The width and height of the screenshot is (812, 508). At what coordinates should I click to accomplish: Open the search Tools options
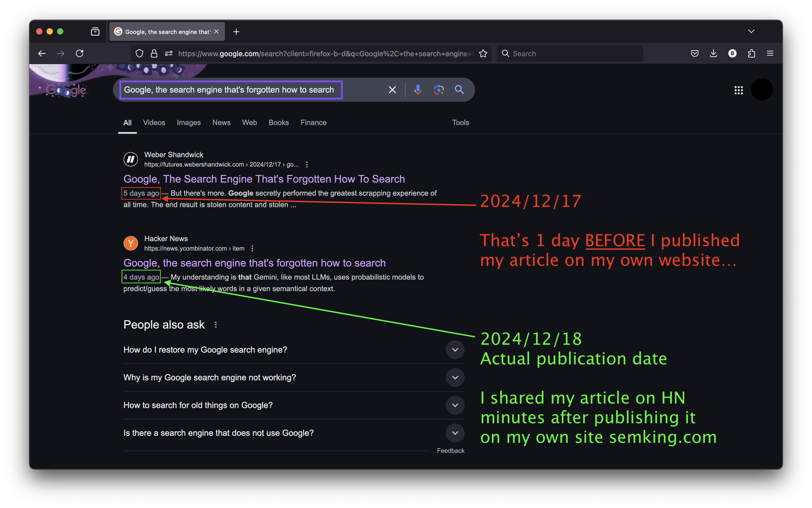[x=460, y=123]
